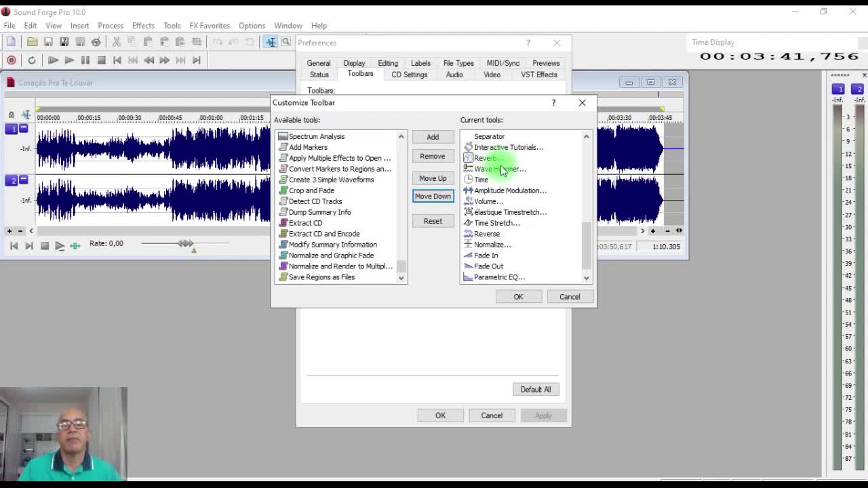868x488 pixels.
Task: Click the data window Go to Start button
Action: [14, 246]
